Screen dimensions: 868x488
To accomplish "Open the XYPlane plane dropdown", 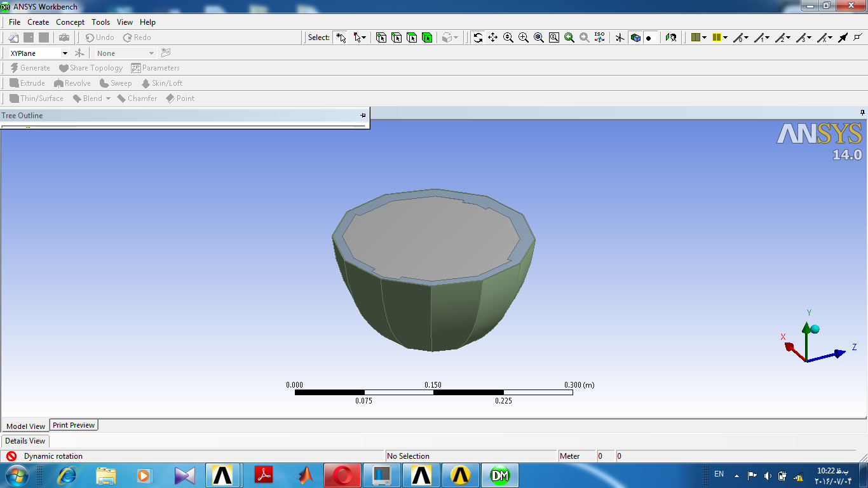I will (x=65, y=53).
